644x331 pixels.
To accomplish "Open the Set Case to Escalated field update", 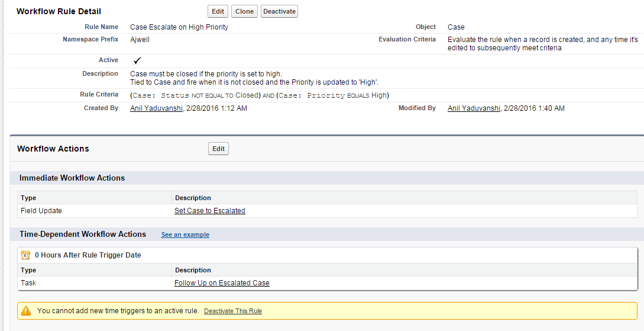I will [x=209, y=211].
